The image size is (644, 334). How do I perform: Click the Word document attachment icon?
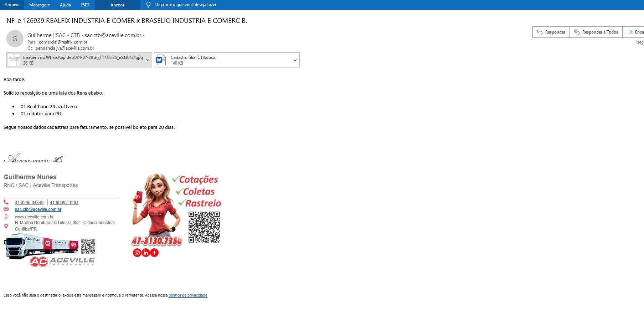pos(161,60)
